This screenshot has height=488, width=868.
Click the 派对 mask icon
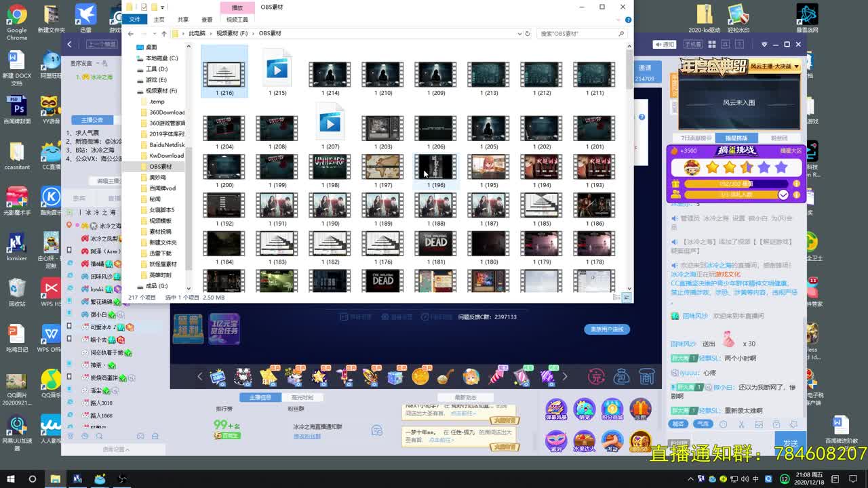click(556, 442)
